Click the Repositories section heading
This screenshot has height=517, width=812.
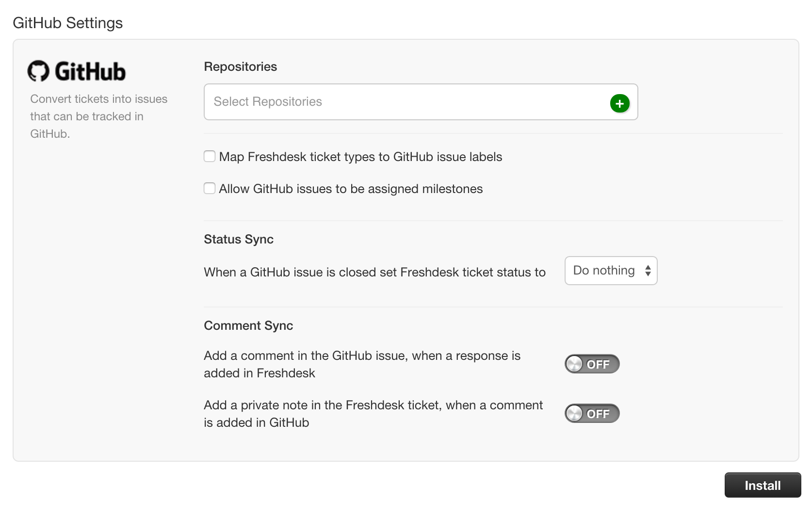click(x=241, y=66)
